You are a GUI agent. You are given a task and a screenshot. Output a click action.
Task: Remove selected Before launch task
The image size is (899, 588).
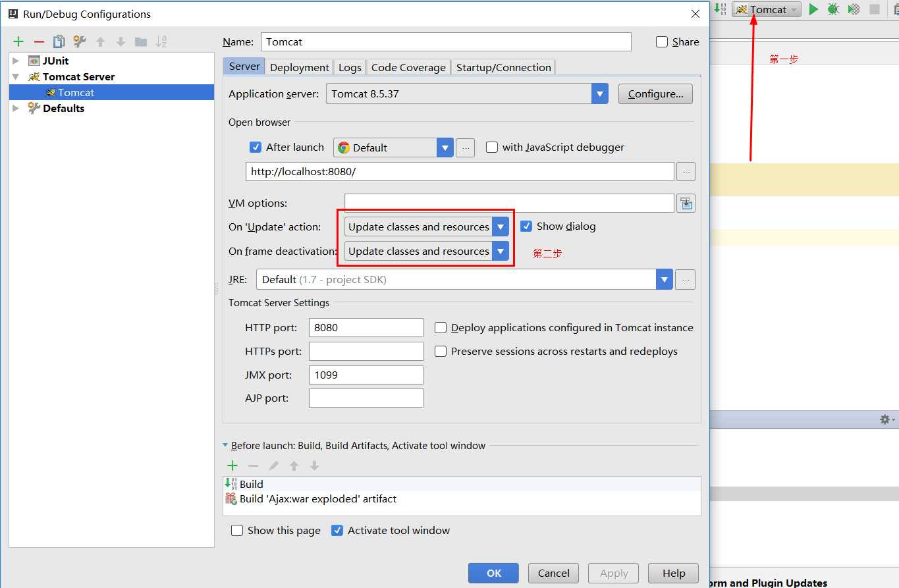click(253, 466)
